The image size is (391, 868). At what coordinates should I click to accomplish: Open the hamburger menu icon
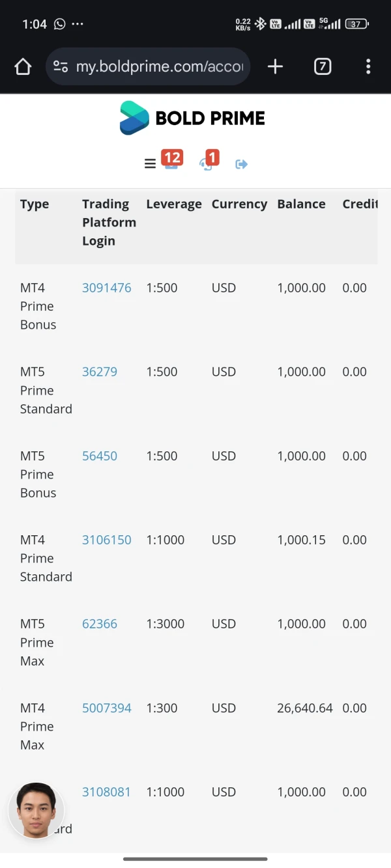coord(150,164)
